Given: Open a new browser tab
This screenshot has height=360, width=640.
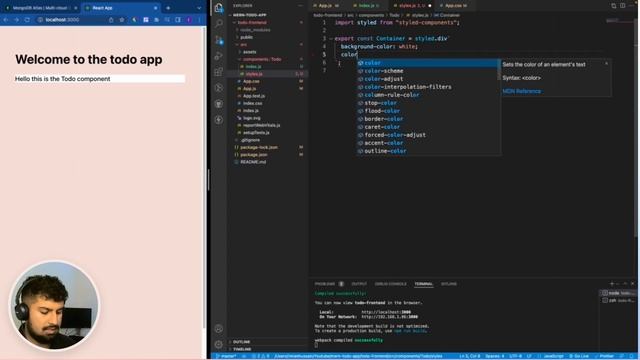Looking at the screenshot, I should [168, 8].
